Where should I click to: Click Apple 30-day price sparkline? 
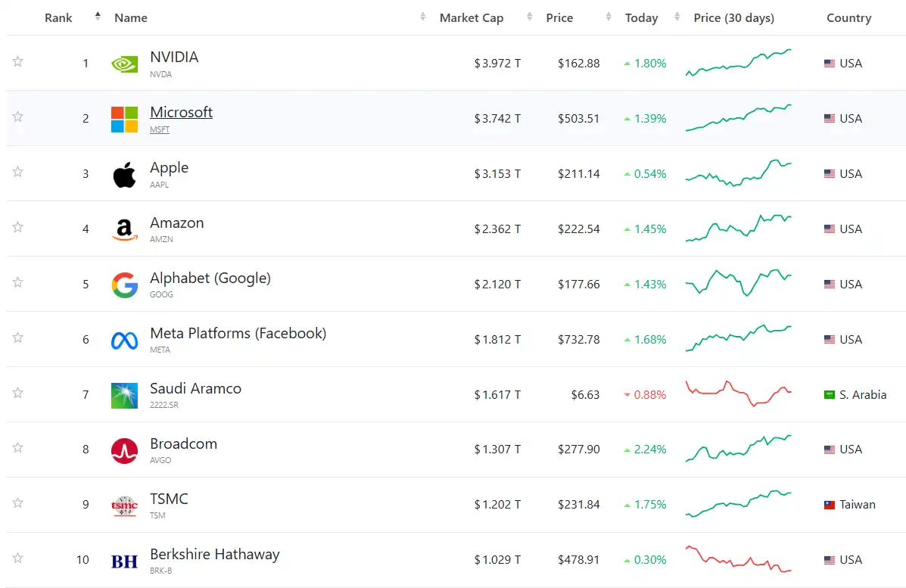(x=739, y=173)
